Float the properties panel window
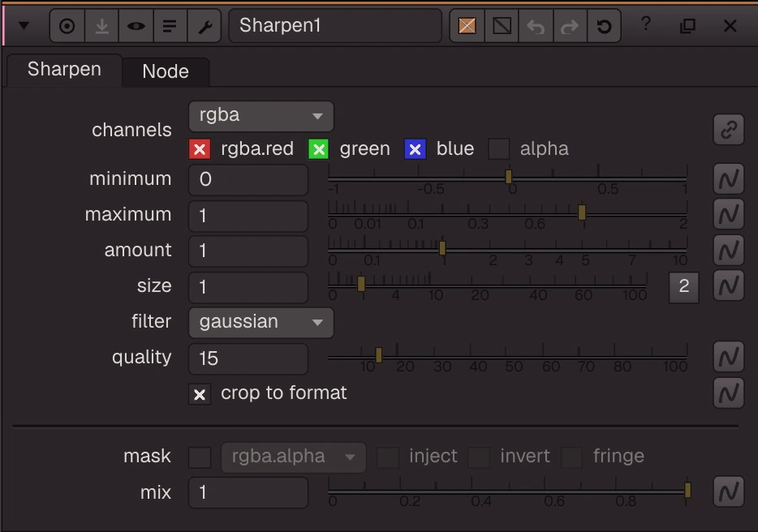Screen dimensions: 758x532 click(687, 26)
